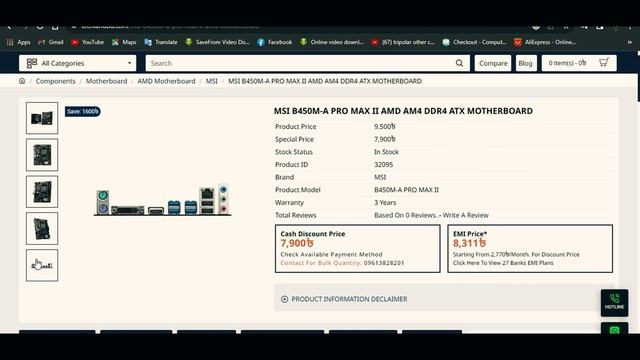Open the Checkout - Comput... bookmark
Screen dimensions: 640x360
[x=475, y=42]
